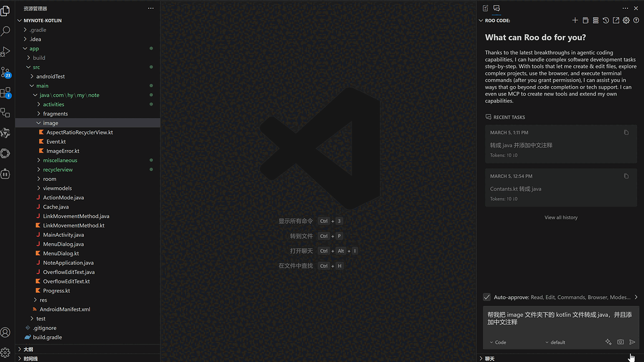The height and width of the screenshot is (362, 644).
Task: Expand Auto-approve options chevron
Action: point(636,297)
